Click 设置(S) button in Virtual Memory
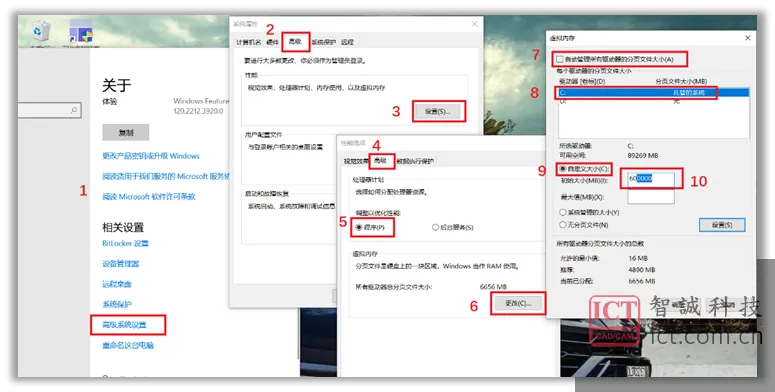The image size is (775, 392). pyautogui.click(x=722, y=225)
